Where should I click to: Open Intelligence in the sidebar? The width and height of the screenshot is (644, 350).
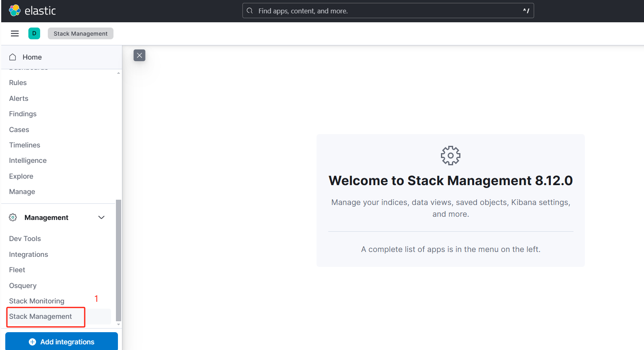[x=28, y=160]
